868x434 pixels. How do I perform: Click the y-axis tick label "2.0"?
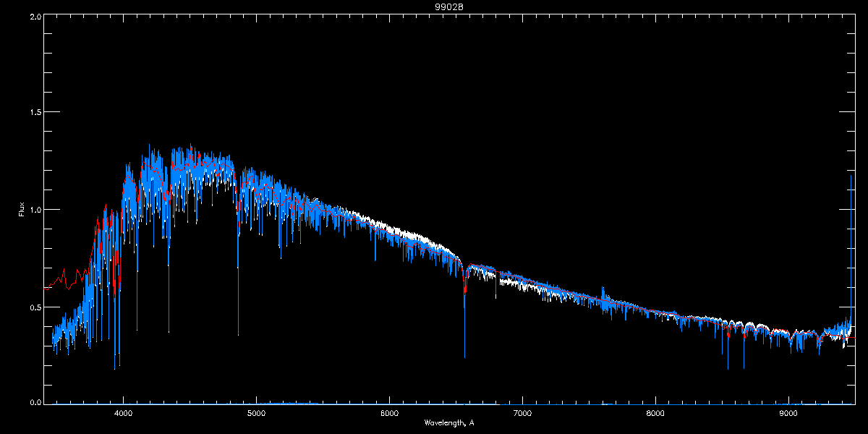pos(34,16)
